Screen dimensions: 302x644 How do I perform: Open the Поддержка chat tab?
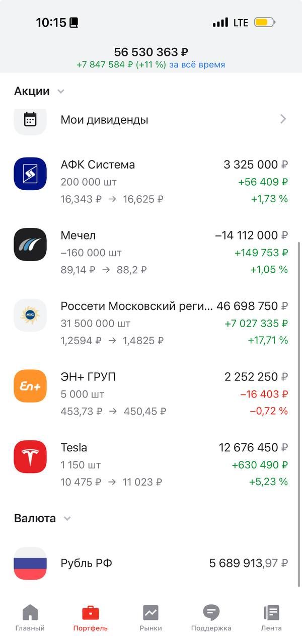tap(211, 618)
